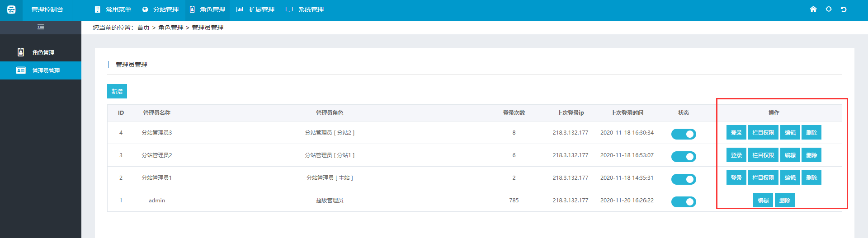Open the 扩展管理 menu label

262,9
